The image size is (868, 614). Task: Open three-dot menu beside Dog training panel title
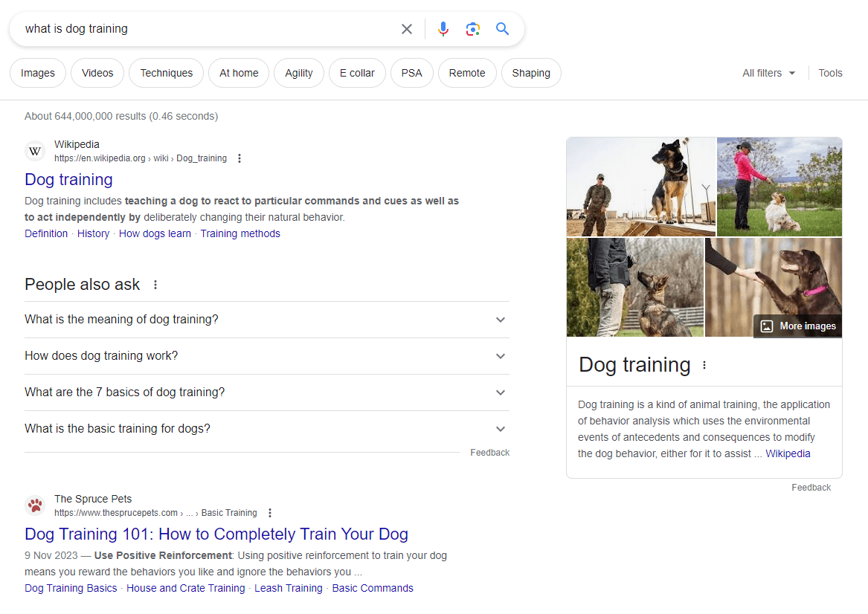[704, 365]
